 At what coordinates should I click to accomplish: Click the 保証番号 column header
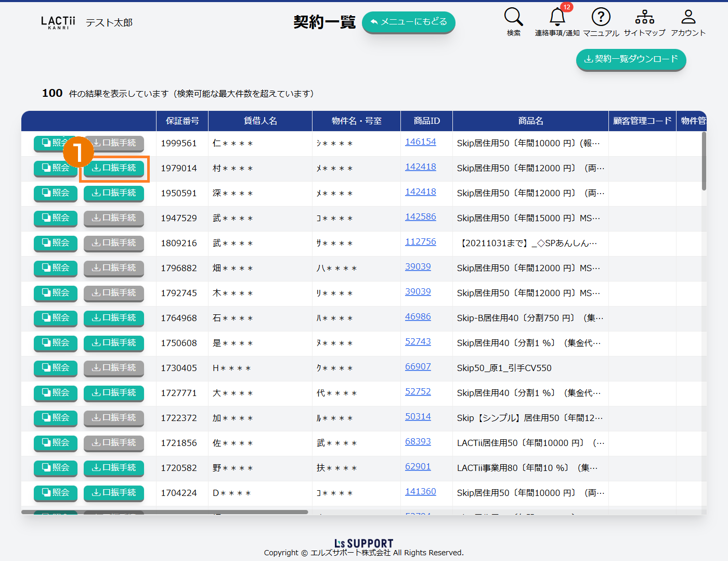click(x=182, y=121)
